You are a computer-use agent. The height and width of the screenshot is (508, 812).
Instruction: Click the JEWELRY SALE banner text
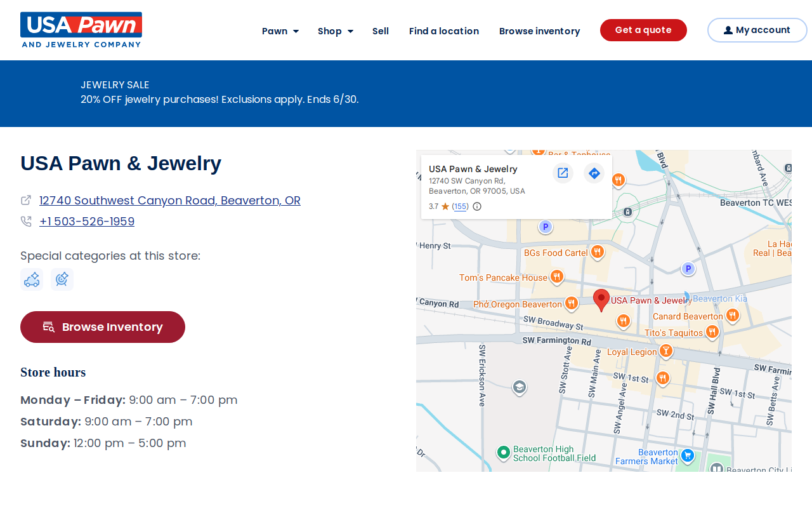[115, 84]
